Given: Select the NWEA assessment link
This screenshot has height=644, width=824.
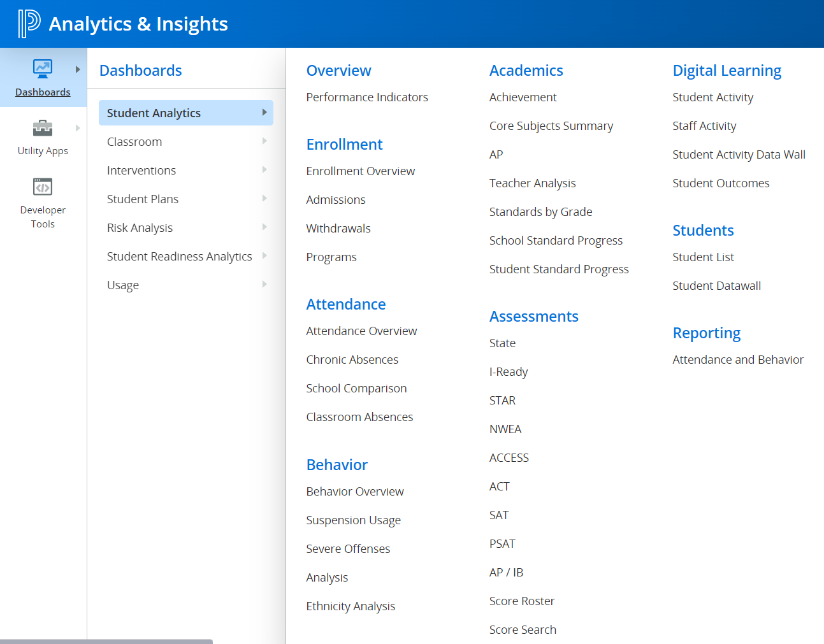Looking at the screenshot, I should click(505, 429).
